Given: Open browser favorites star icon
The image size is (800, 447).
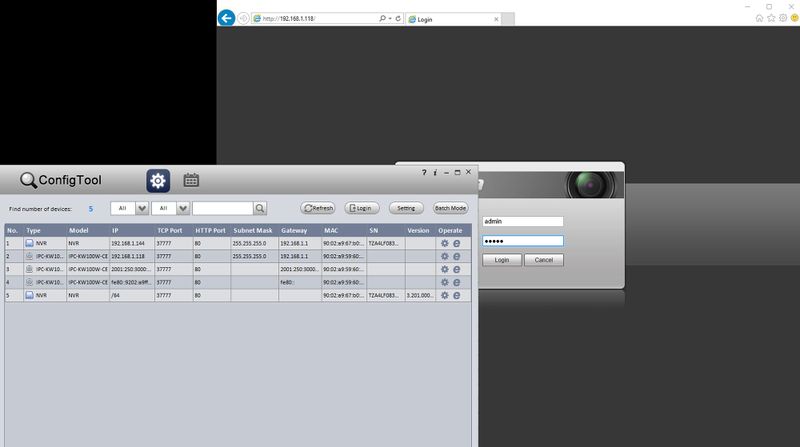Looking at the screenshot, I should coord(771,18).
